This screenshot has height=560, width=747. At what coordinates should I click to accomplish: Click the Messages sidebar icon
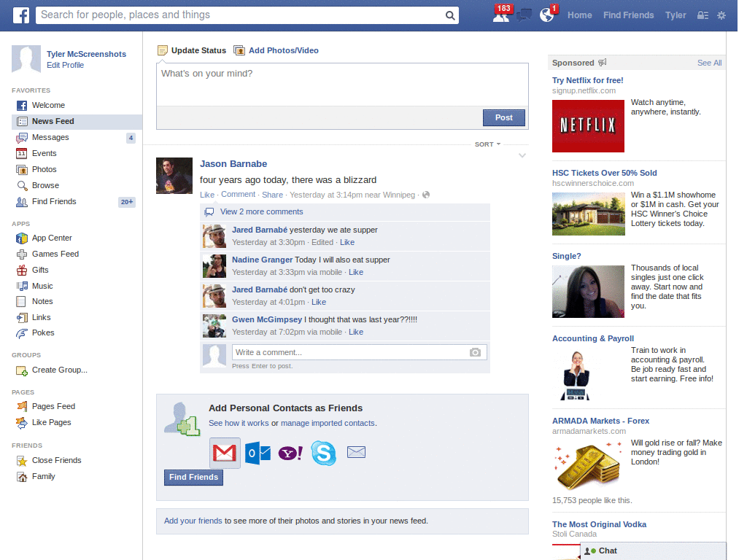point(21,138)
